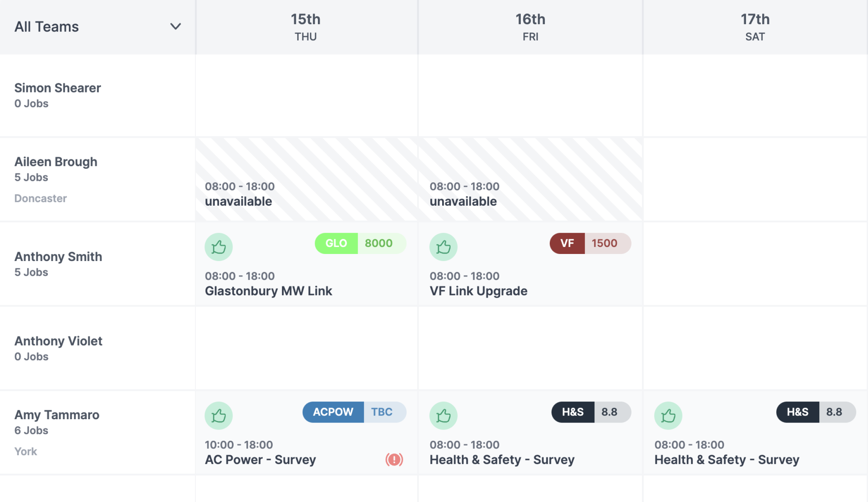This screenshot has height=502, width=868.
Task: Select the 15th THU column header
Action: point(306,27)
